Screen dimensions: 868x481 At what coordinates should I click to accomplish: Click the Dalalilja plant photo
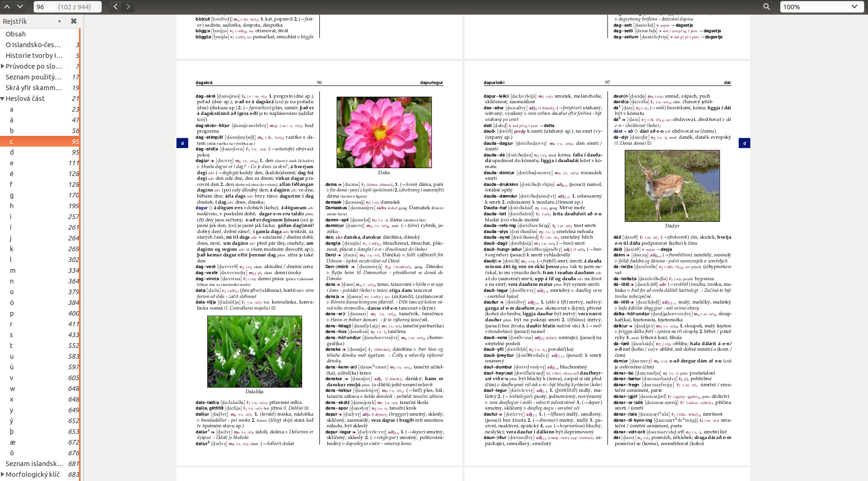click(x=254, y=352)
